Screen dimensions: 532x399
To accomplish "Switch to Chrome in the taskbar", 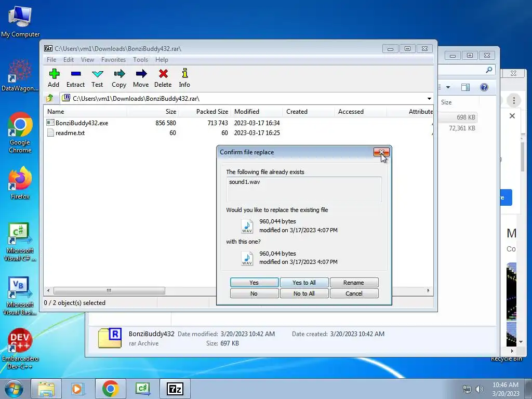I will pos(110,389).
